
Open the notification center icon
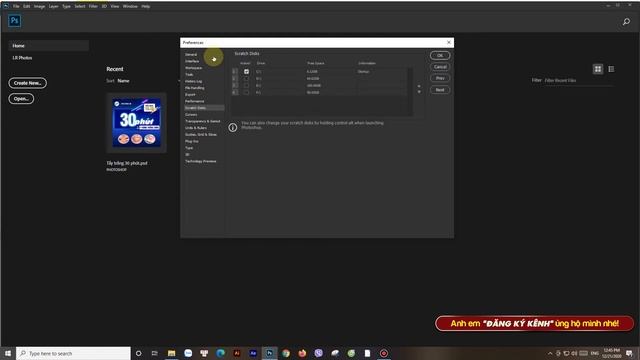[x=629, y=353]
